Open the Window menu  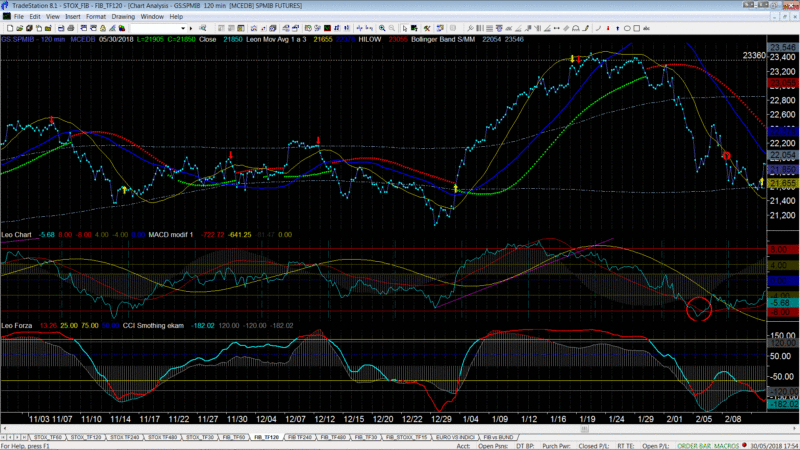pyautogui.click(x=152, y=17)
